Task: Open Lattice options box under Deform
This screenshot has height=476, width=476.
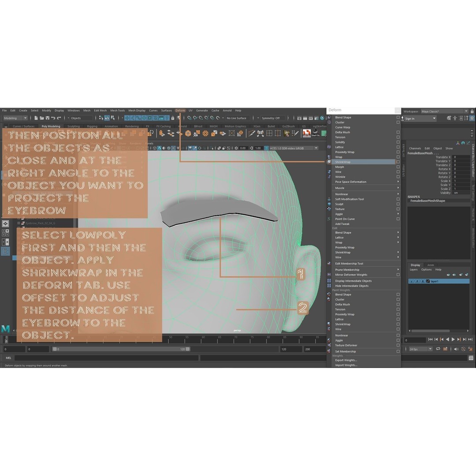Action: click(398, 147)
